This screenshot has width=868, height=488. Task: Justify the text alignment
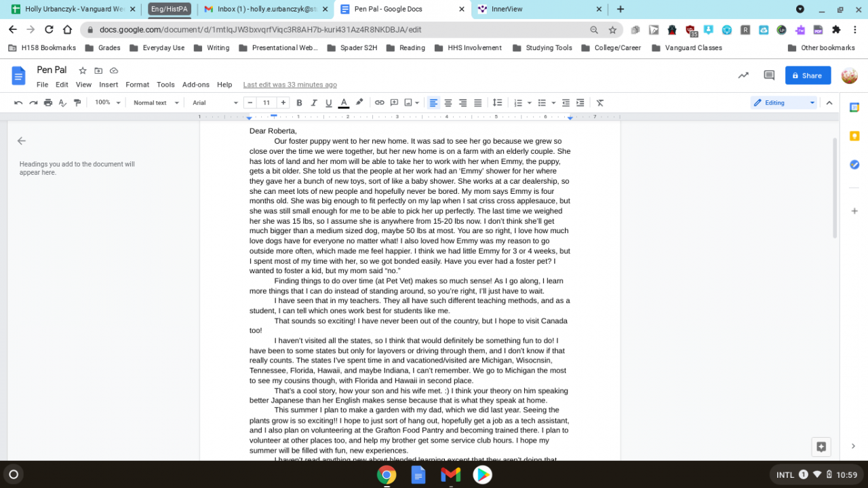(478, 103)
